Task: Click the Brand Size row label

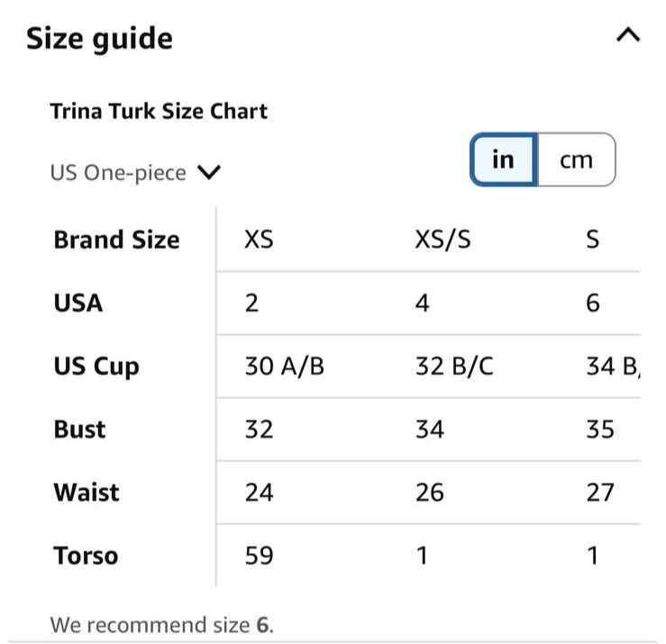Action: point(117,240)
